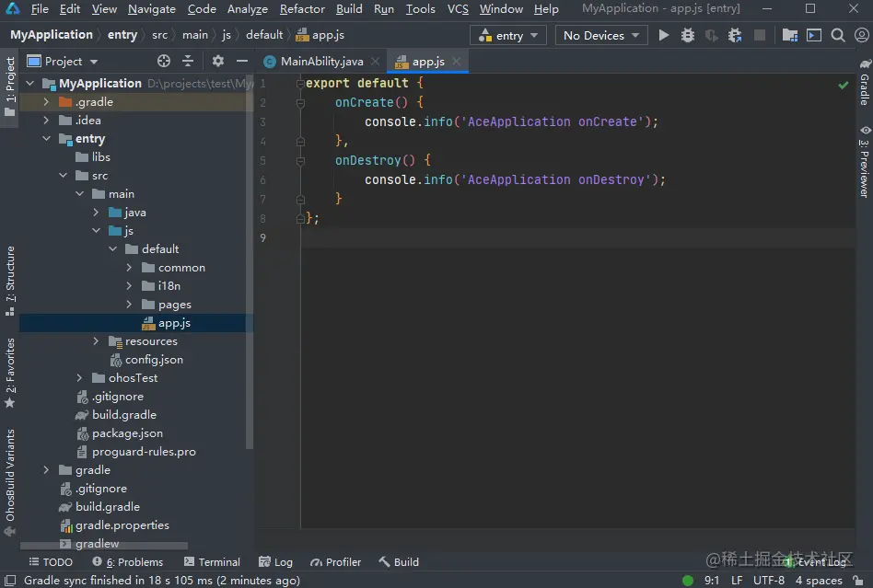
Task: Expand the java folder
Action: pos(96,212)
